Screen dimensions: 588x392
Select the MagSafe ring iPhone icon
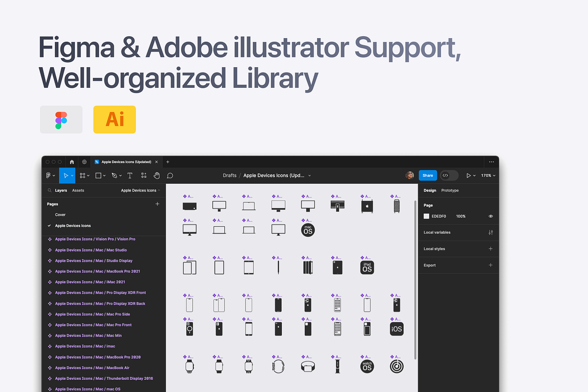[x=190, y=329]
